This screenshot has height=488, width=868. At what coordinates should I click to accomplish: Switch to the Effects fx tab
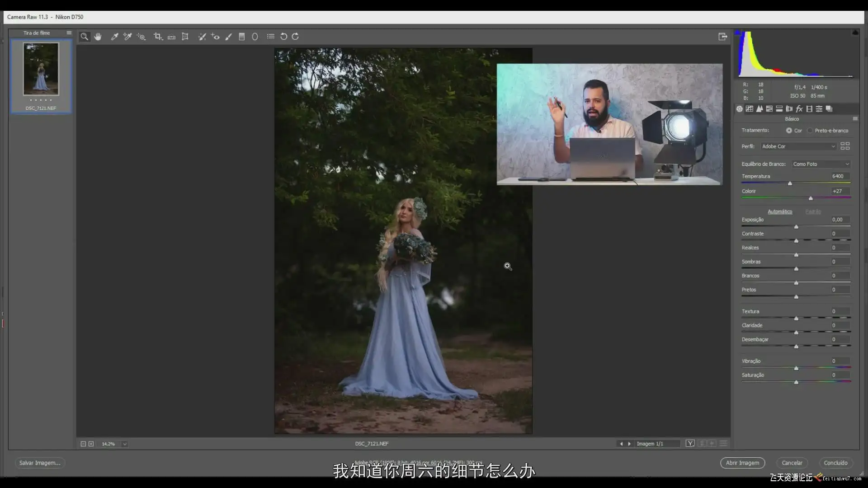[799, 109]
